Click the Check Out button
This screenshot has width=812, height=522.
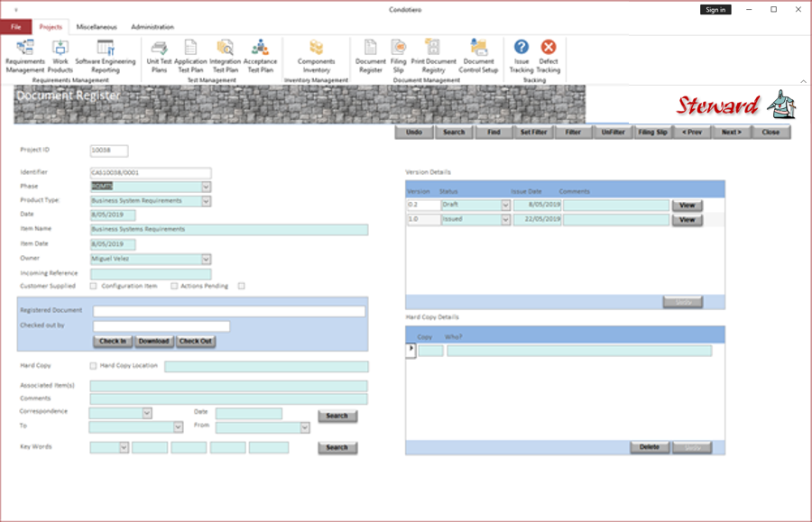[196, 342]
